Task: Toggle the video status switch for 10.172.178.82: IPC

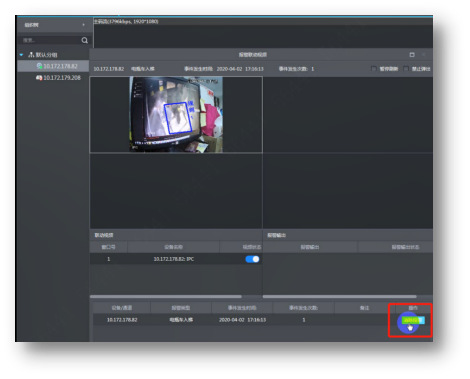Action: (252, 259)
